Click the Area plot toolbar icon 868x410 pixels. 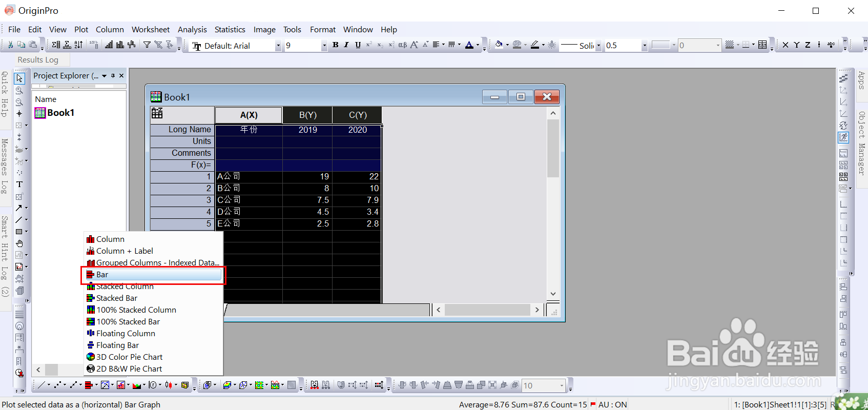coord(137,385)
